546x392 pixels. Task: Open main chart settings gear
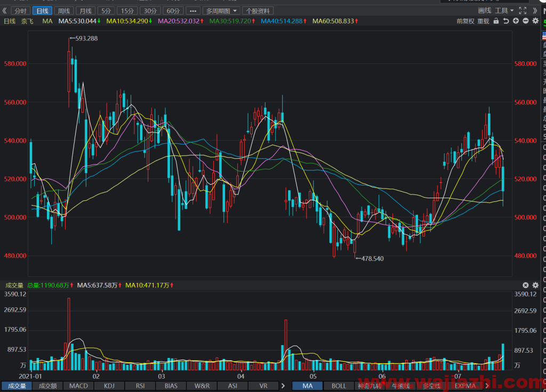click(x=535, y=21)
